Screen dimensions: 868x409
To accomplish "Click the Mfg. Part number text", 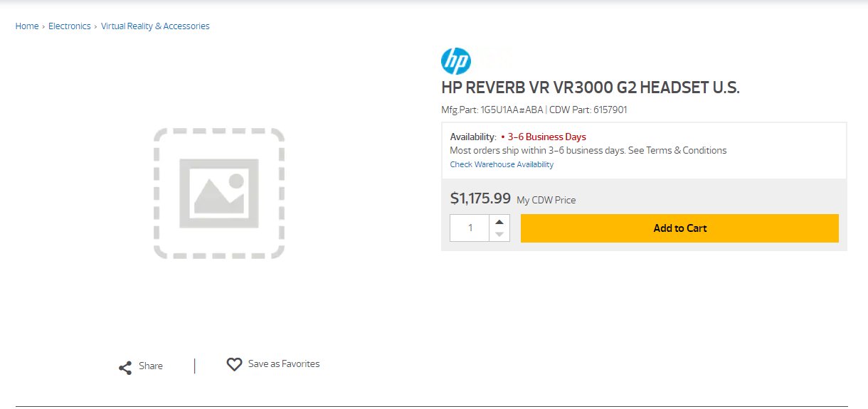I will coord(492,110).
